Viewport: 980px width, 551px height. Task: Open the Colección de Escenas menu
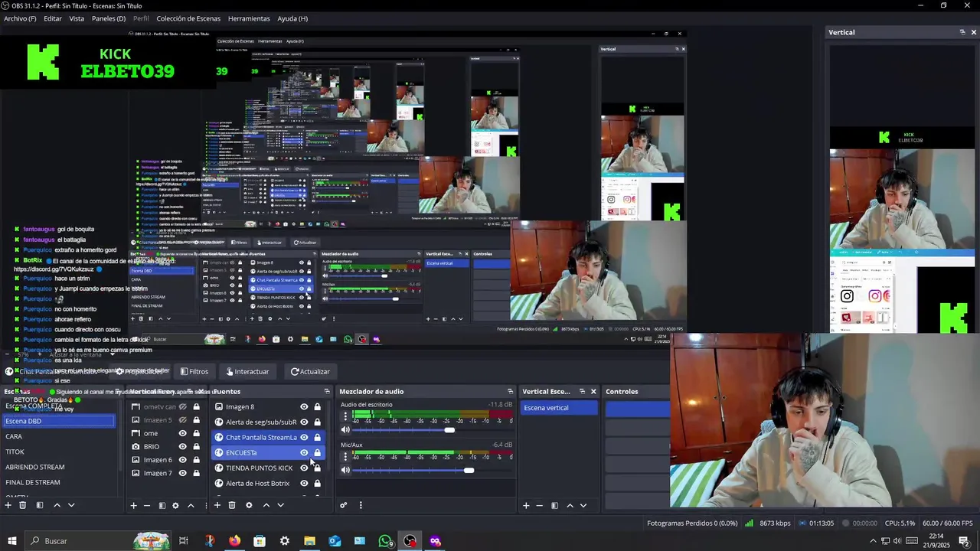[188, 18]
